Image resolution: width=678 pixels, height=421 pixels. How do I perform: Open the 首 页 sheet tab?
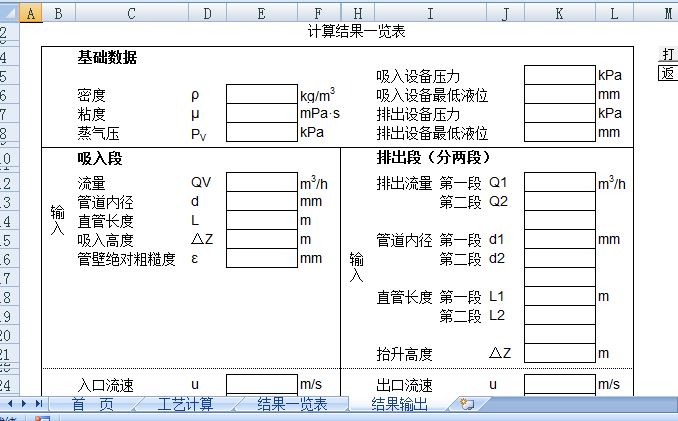point(93,404)
